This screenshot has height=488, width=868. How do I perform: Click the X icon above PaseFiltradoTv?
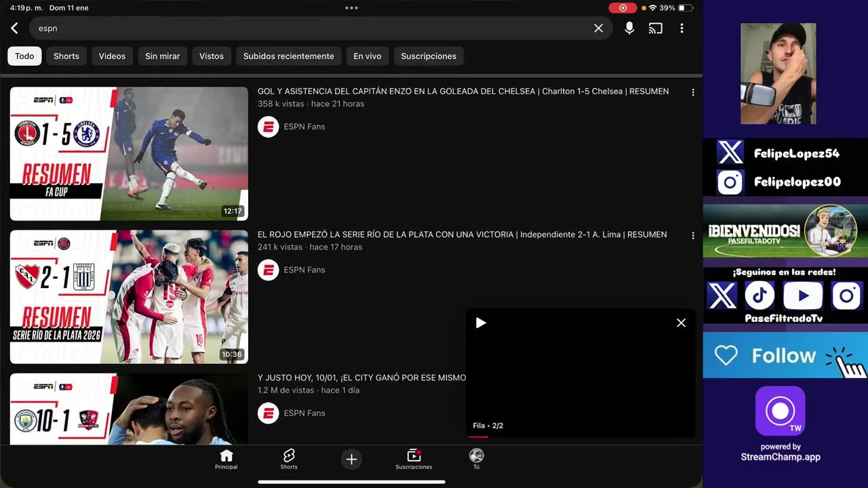coord(722,296)
